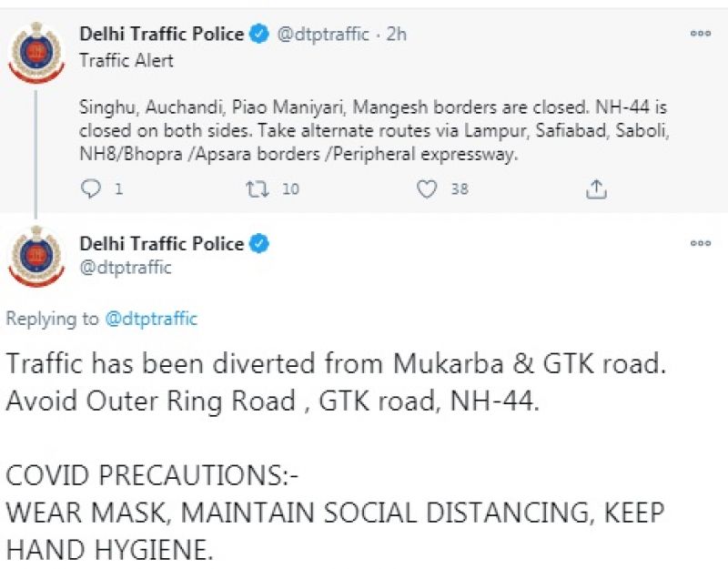This screenshot has height=569, width=728.
Task: Click the @dtptraffic handle beside the 2h timestamp
Action: click(x=322, y=35)
